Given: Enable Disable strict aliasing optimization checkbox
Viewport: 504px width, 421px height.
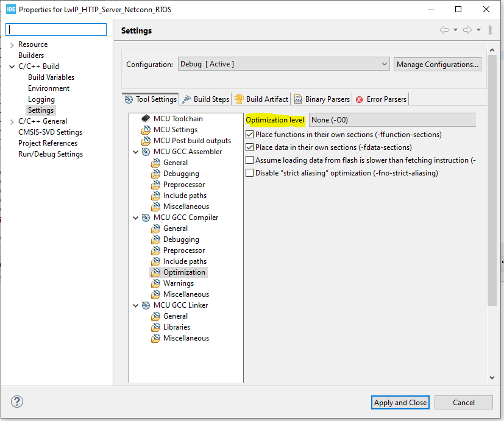Looking at the screenshot, I should coord(249,173).
